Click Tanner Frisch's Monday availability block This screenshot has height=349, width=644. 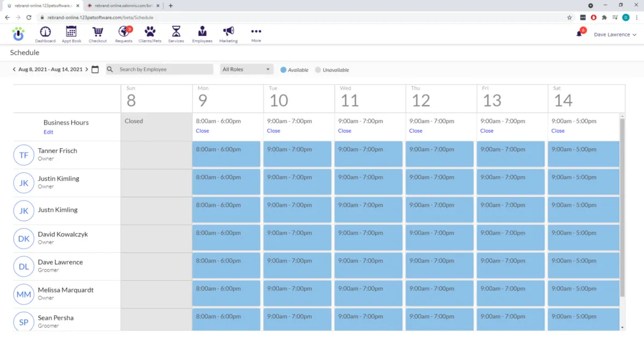226,154
